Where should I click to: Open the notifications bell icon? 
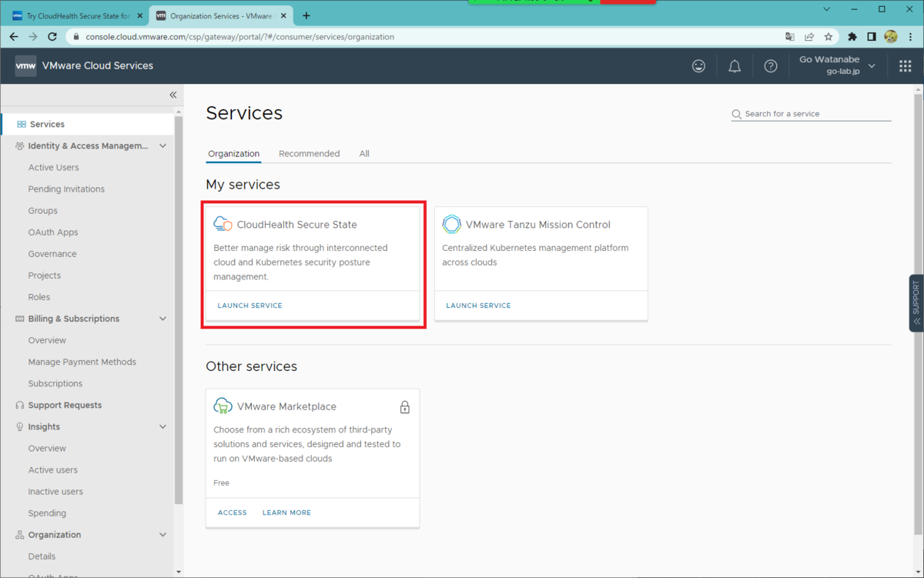pyautogui.click(x=735, y=66)
